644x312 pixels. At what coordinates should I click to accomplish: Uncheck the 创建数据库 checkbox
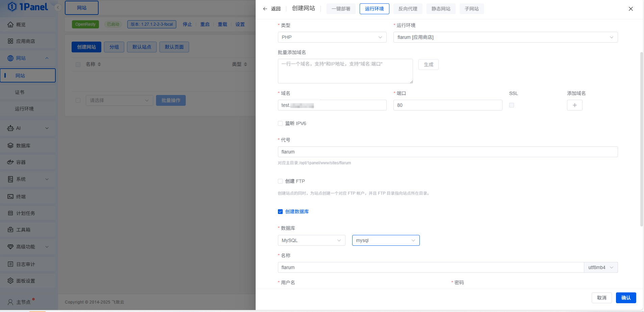click(x=280, y=212)
